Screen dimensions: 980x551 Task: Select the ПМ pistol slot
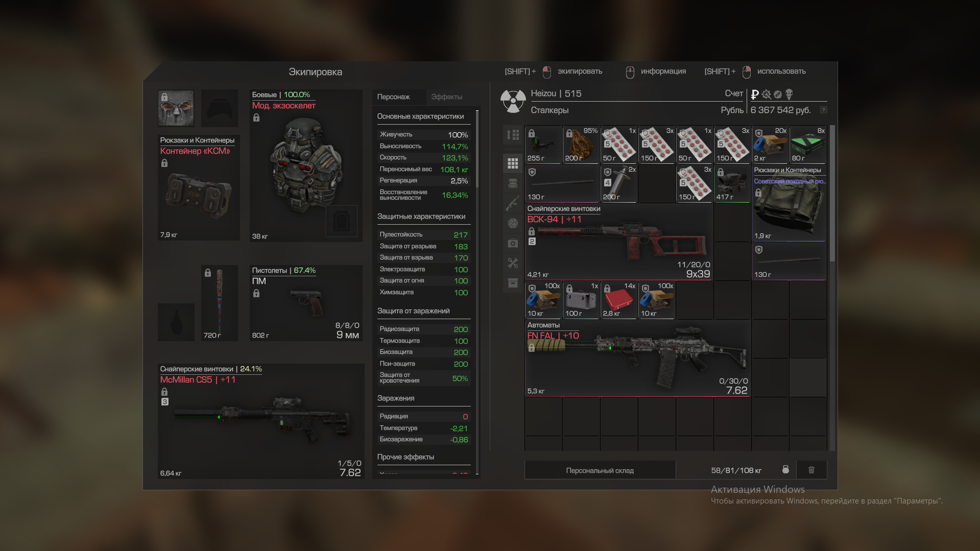point(306,303)
